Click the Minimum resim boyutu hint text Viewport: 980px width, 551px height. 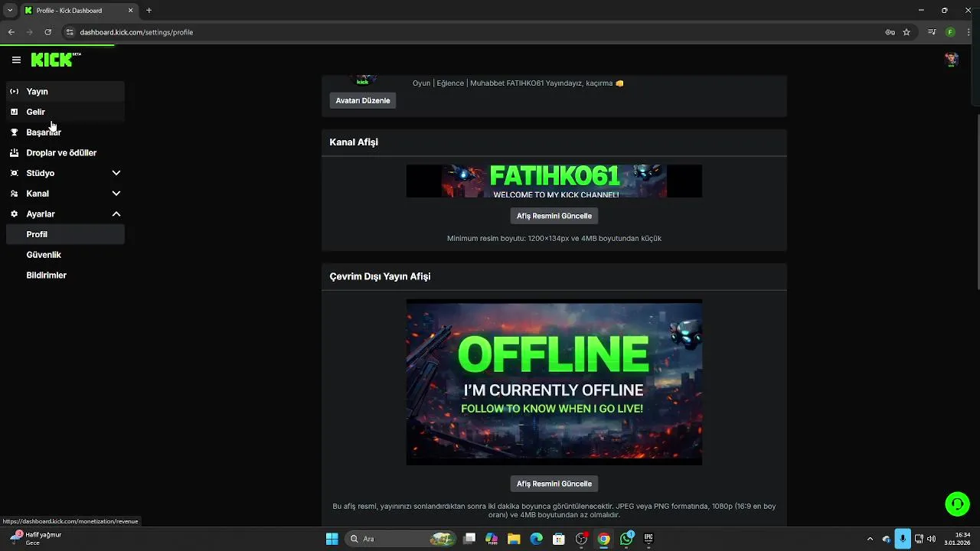554,238
